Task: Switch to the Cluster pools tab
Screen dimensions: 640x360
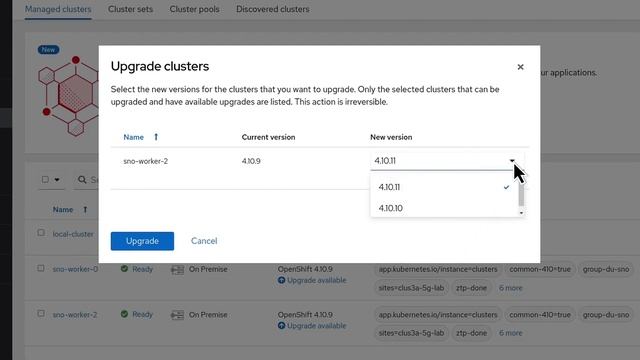Action: click(x=194, y=9)
